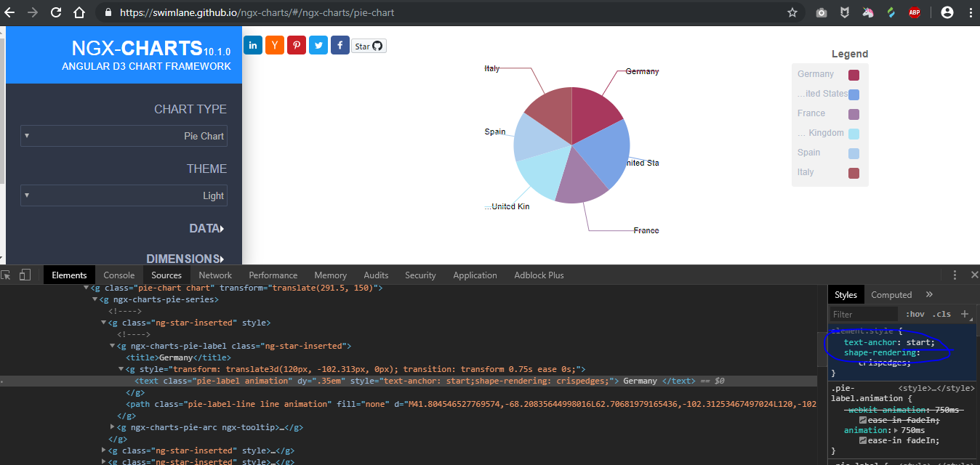
Task: Click the Pinterest share icon
Action: [297, 45]
